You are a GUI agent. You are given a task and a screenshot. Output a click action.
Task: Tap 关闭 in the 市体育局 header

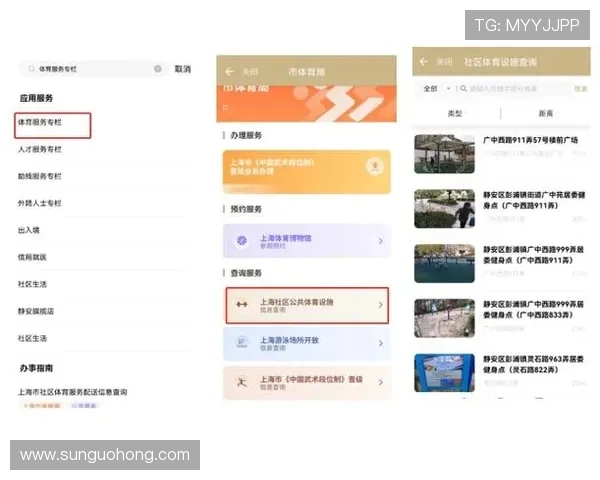coord(251,72)
